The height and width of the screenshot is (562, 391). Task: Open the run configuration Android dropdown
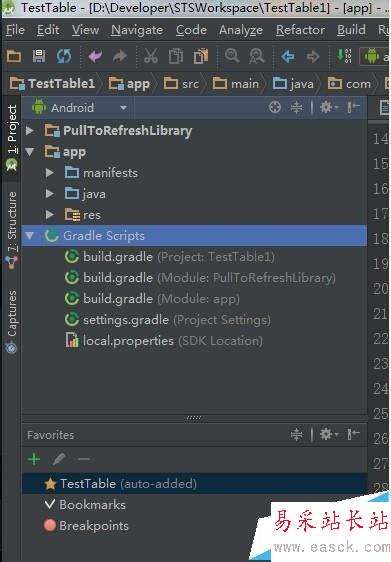click(x=375, y=56)
